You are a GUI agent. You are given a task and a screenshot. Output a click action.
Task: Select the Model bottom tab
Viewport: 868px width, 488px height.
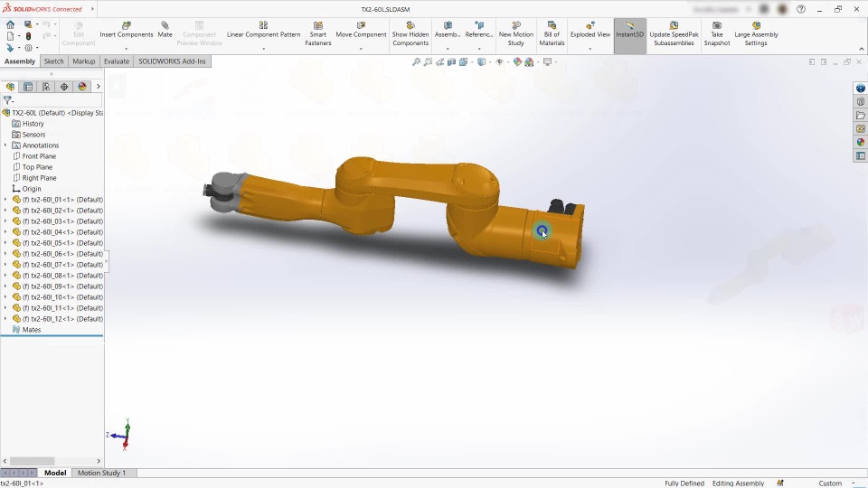(x=55, y=473)
